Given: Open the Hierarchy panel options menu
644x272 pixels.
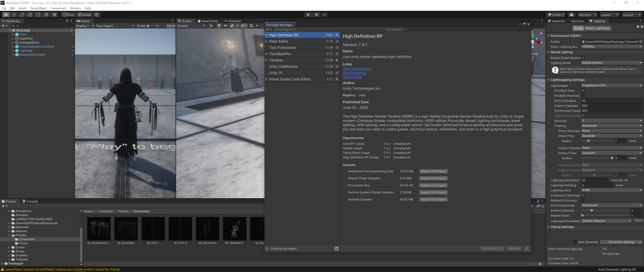Looking at the screenshot, I should [71, 21].
